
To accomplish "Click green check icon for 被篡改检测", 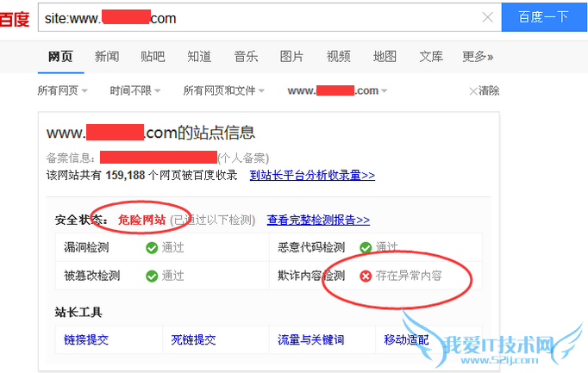I will [x=152, y=276].
